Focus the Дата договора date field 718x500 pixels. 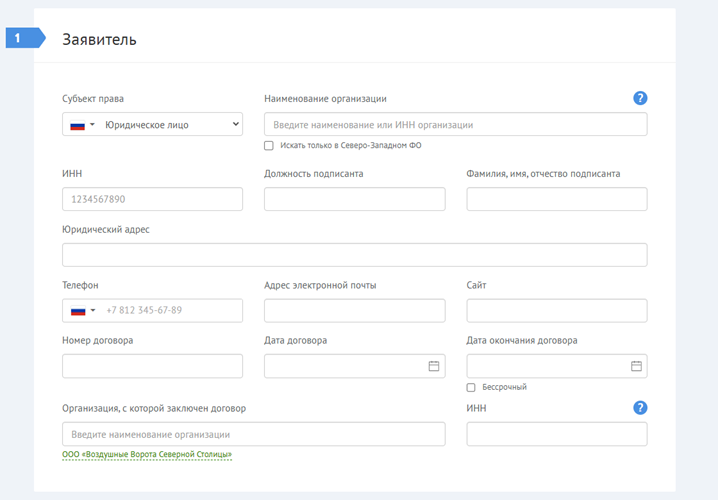pyautogui.click(x=354, y=366)
